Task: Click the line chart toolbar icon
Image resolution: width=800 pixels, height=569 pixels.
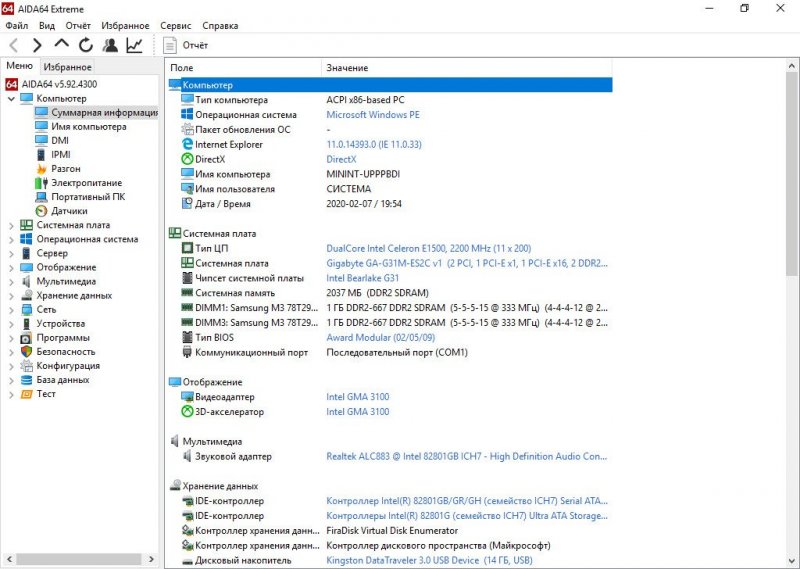Action: click(x=134, y=45)
